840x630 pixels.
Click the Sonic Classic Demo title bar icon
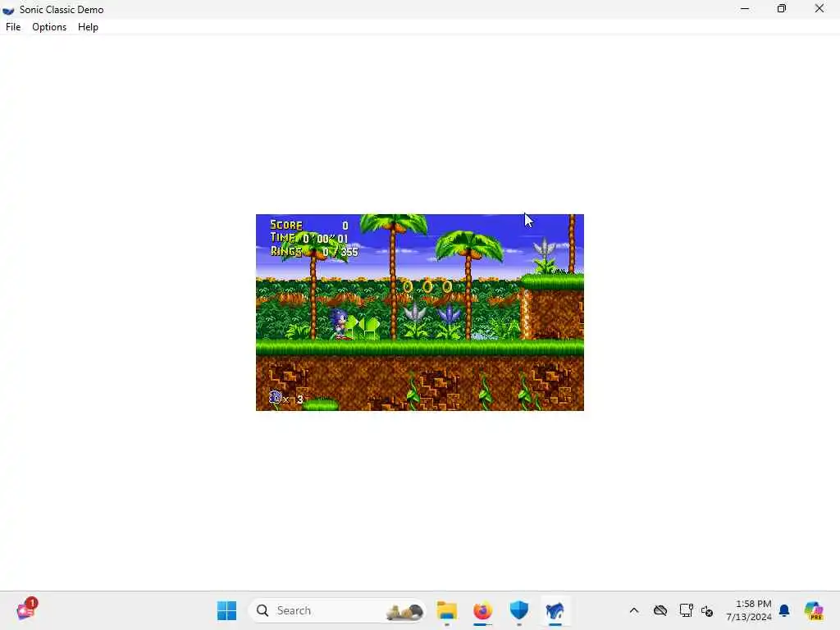point(8,10)
